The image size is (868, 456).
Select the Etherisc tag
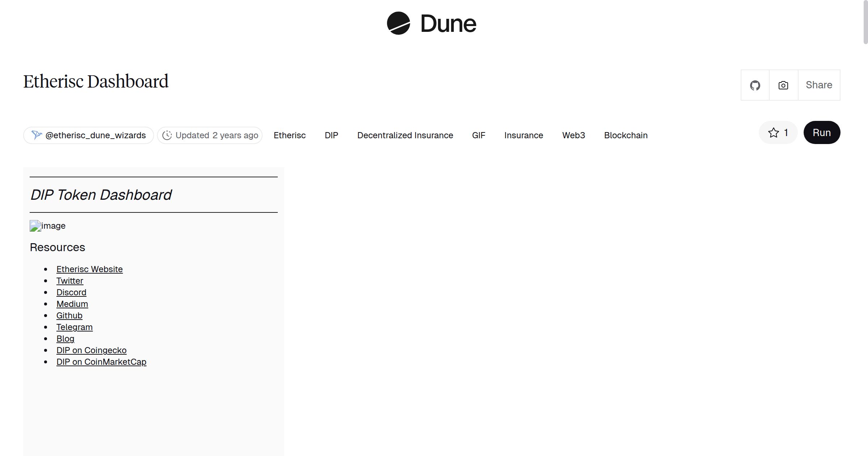pos(289,135)
